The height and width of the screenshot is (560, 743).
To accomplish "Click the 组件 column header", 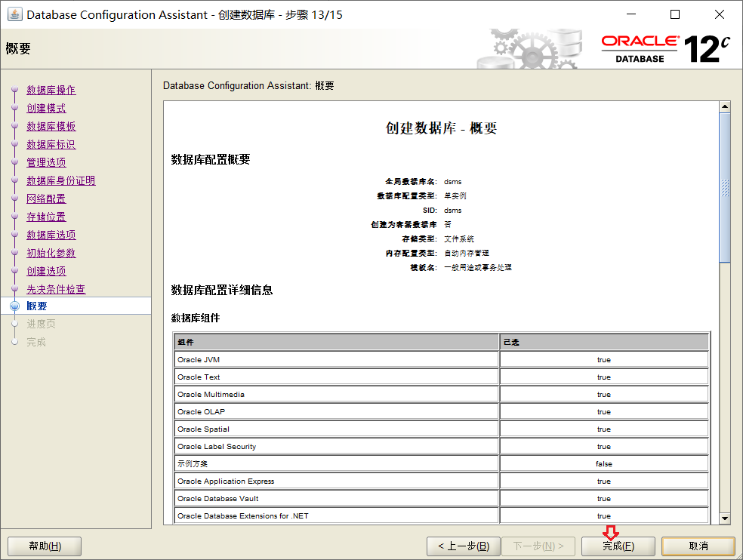I will coord(337,342).
